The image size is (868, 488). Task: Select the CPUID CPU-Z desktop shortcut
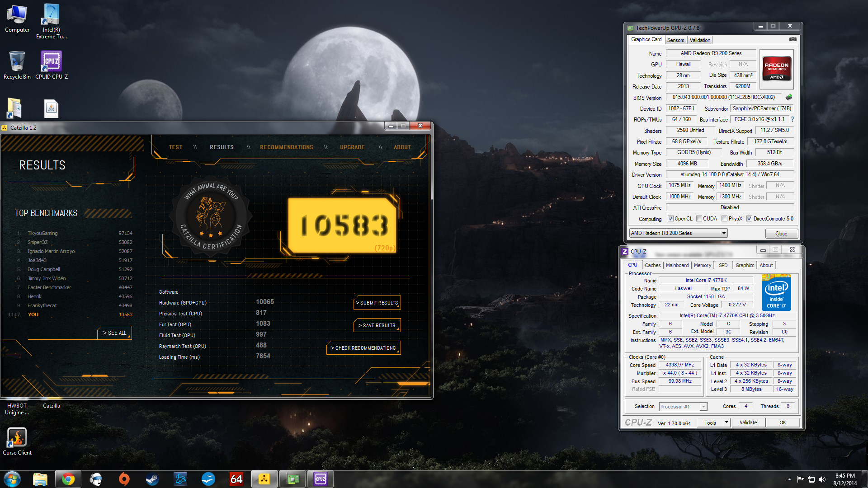tap(51, 65)
